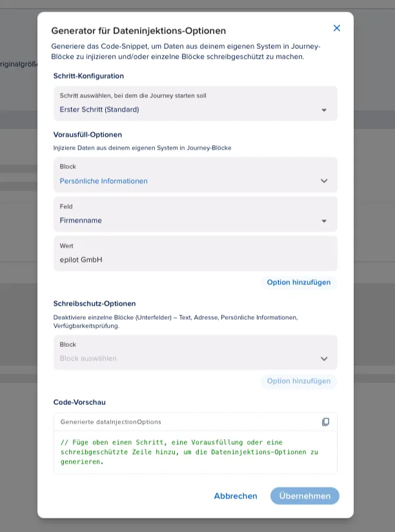Open the start step dropdown arrow
Screen dimensions: 395x532
click(324, 110)
